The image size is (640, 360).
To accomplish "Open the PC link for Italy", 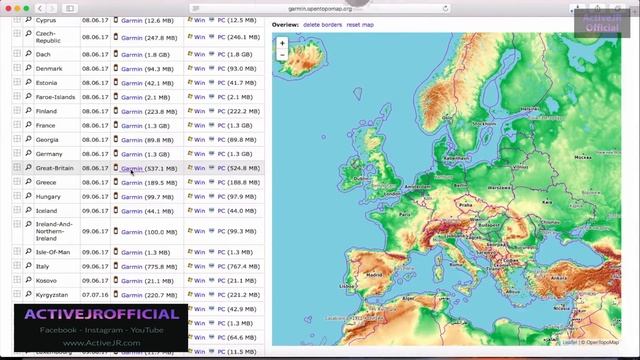I will tap(221, 266).
